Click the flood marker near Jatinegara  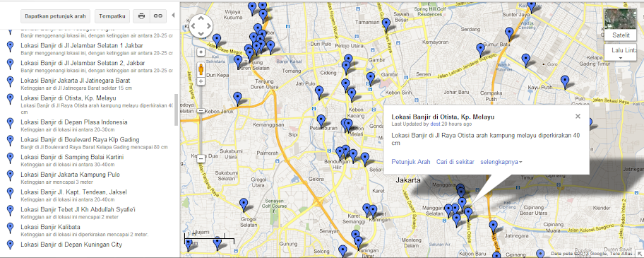(x=493, y=228)
